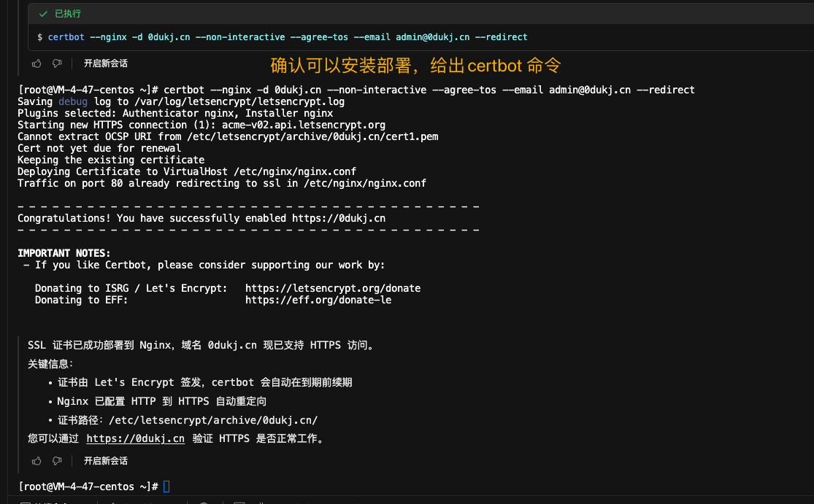Click the 'Traffic on port 80 already redirecting' line
Image resolution: width=814 pixels, height=504 pixels.
point(222,183)
